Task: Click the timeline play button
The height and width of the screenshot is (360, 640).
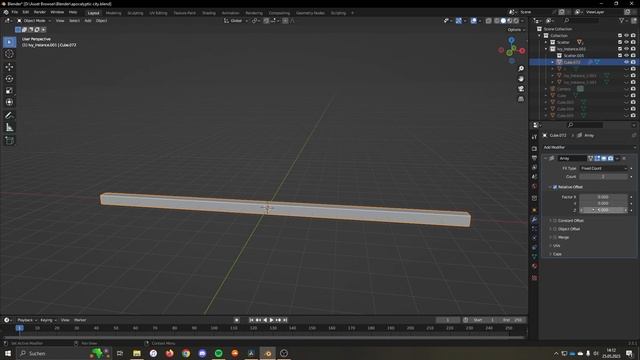Action: [271, 320]
